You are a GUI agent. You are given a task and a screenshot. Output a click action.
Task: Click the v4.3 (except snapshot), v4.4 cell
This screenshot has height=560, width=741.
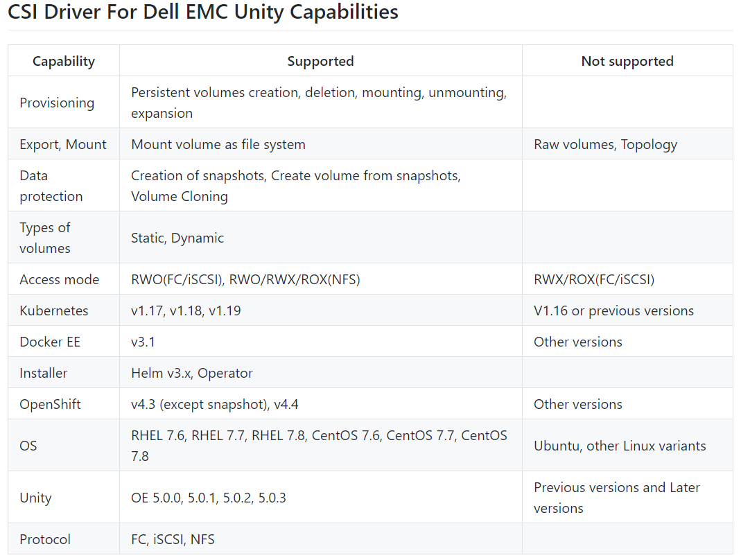(320, 404)
